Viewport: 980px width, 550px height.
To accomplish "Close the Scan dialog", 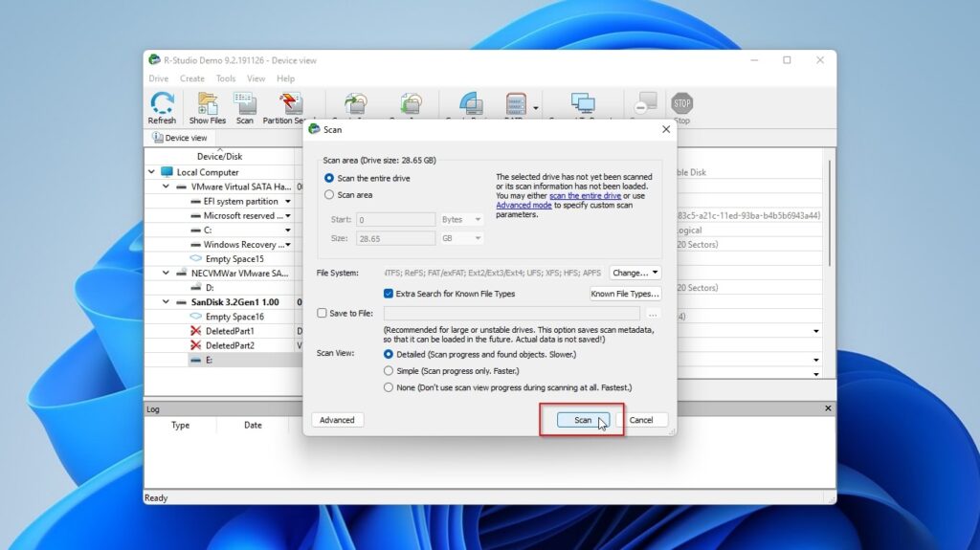I will click(666, 129).
